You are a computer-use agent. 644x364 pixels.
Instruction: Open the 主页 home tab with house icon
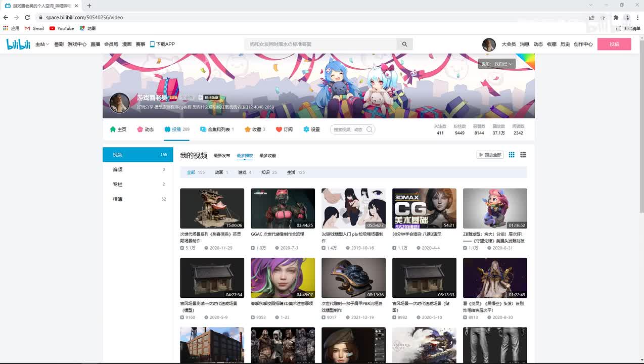click(118, 129)
